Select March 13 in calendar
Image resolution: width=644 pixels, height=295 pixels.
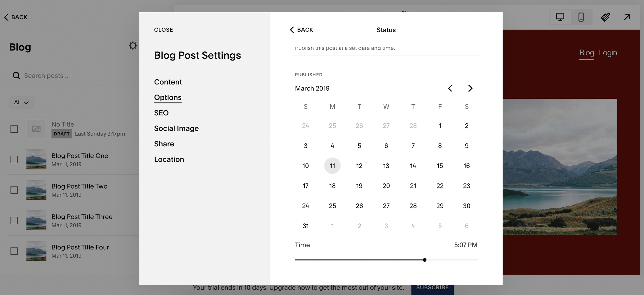pyautogui.click(x=386, y=166)
